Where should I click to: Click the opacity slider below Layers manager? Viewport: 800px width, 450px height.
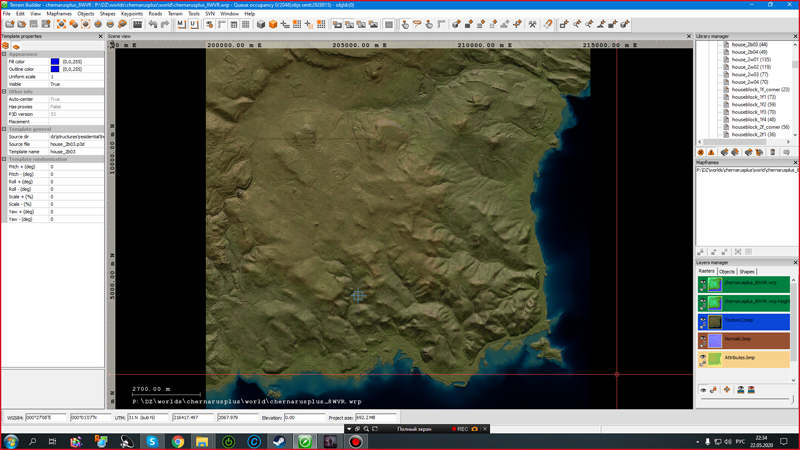(x=746, y=399)
